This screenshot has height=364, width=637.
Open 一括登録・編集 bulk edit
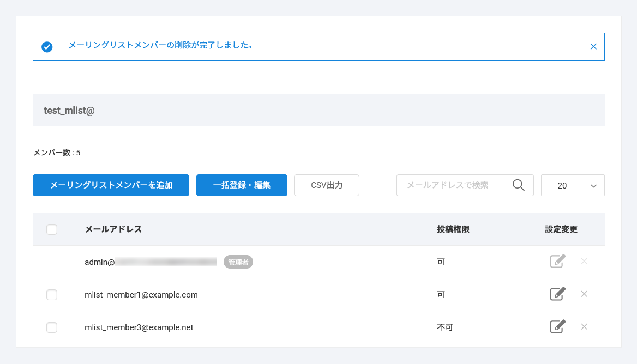click(242, 185)
